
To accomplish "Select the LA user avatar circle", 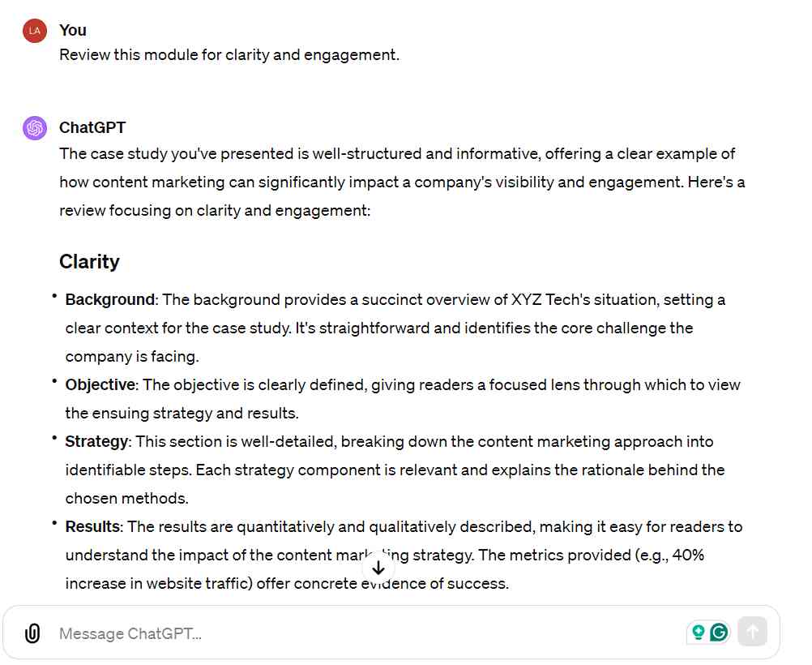I will [x=34, y=30].
